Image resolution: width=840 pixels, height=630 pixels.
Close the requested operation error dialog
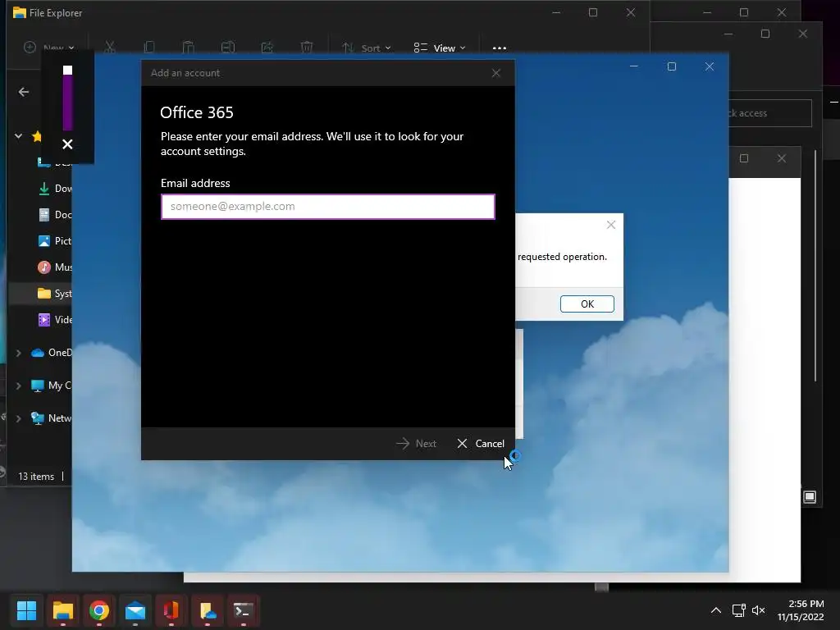click(x=610, y=225)
